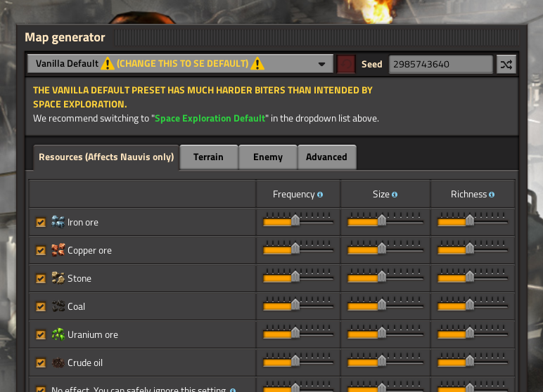Adjust the Iron ore Frequency slider
Image resolution: width=543 pixels, height=392 pixels.
298,220
